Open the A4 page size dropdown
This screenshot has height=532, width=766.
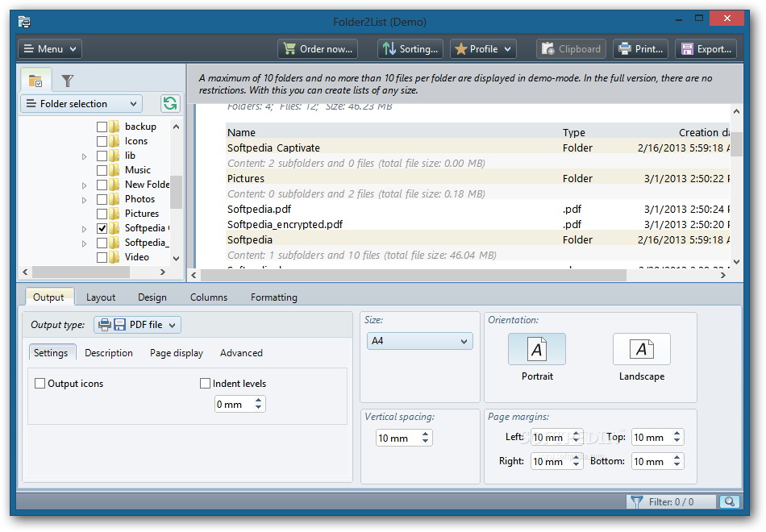point(419,341)
